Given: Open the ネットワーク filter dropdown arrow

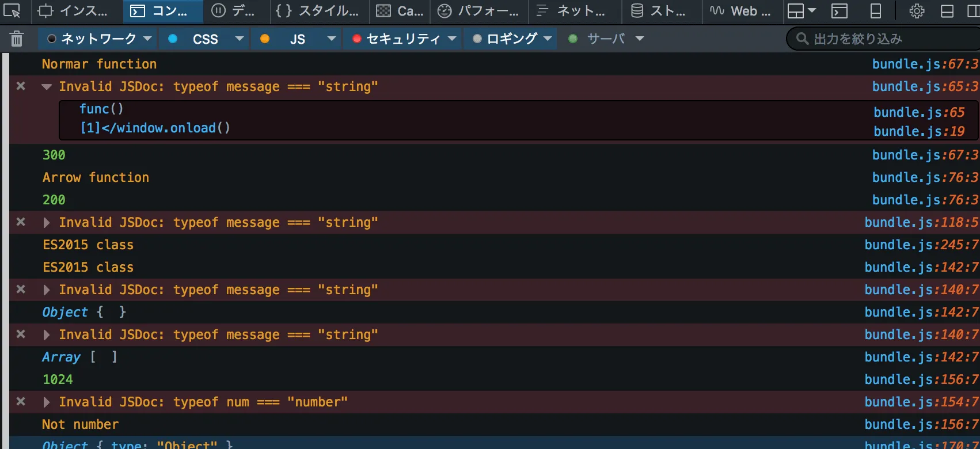Looking at the screenshot, I should (147, 39).
